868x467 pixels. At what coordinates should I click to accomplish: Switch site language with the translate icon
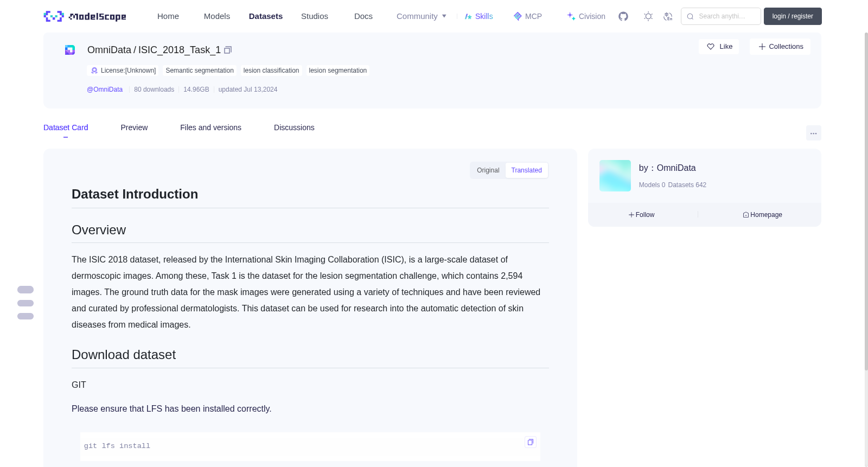(668, 16)
